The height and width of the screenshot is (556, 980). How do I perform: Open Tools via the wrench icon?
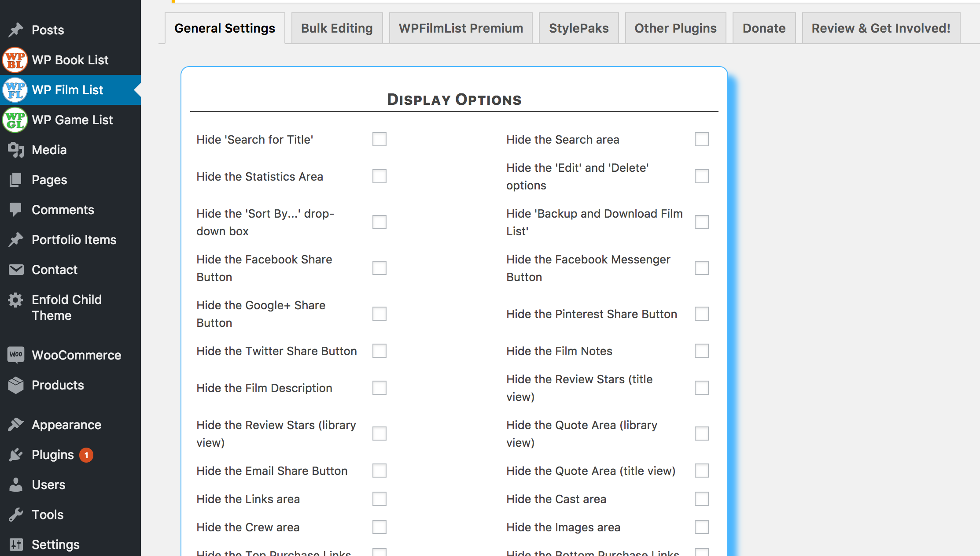coord(16,515)
